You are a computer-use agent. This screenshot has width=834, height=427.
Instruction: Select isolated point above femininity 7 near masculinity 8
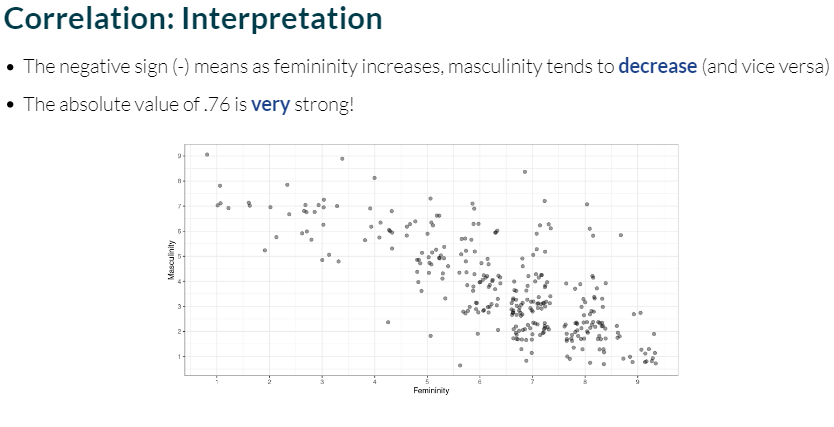[524, 172]
